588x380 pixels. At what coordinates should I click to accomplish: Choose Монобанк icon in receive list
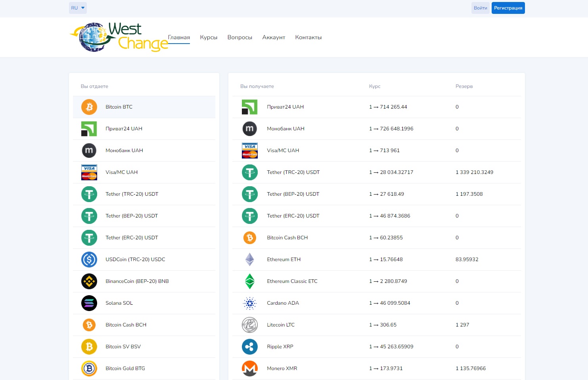(x=250, y=129)
